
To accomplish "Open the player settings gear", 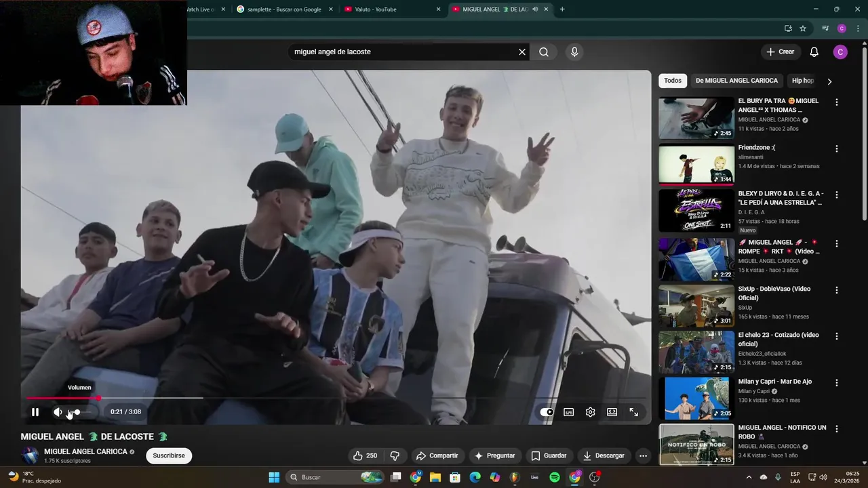I will pyautogui.click(x=591, y=412).
